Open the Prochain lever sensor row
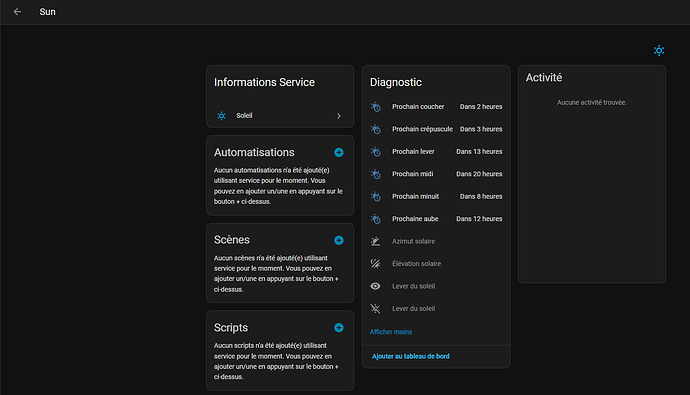The image size is (690, 395). (436, 152)
